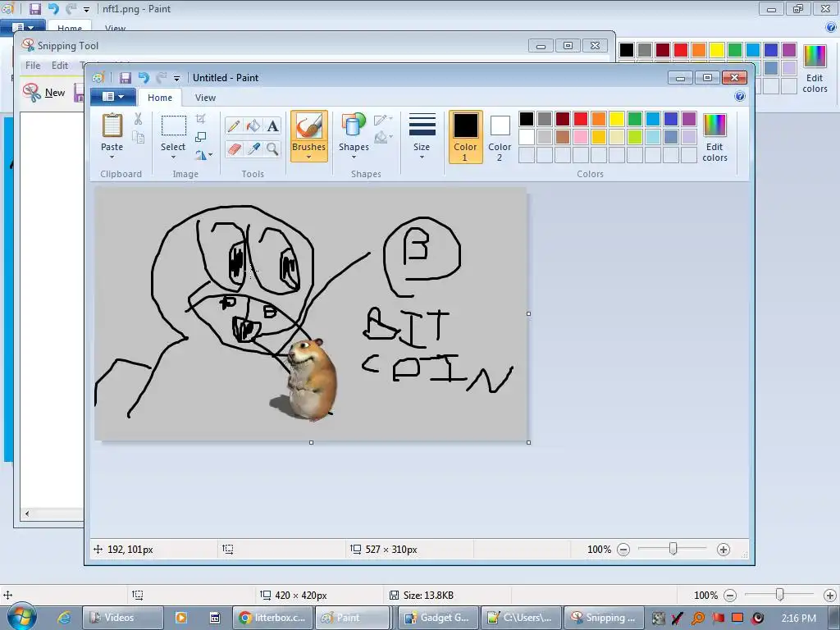Open the Shape outline dropdown
Screen dimensions: 840x630
click(x=384, y=120)
